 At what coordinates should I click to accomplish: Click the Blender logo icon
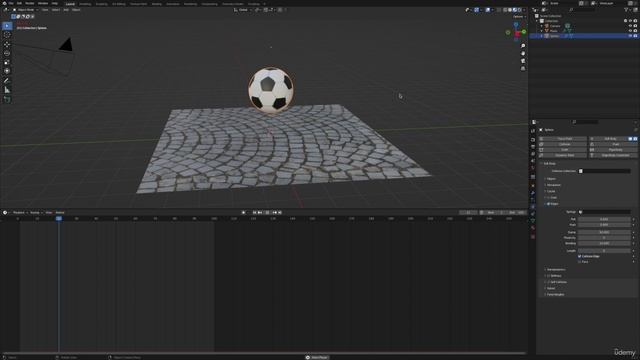coord(4,3)
